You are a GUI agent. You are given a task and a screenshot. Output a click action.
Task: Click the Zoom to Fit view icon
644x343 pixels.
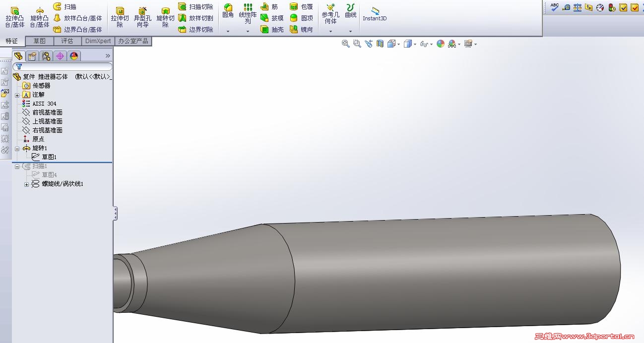coord(346,44)
